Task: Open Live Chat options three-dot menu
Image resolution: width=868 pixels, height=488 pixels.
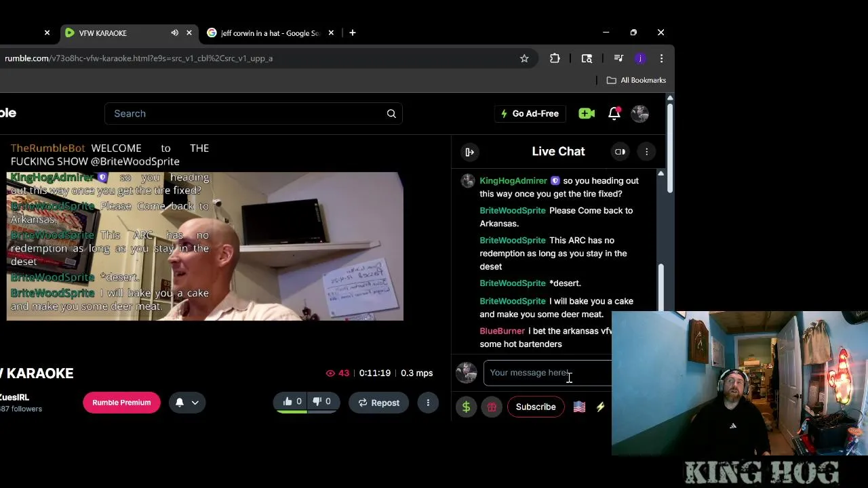Action: [x=646, y=152]
